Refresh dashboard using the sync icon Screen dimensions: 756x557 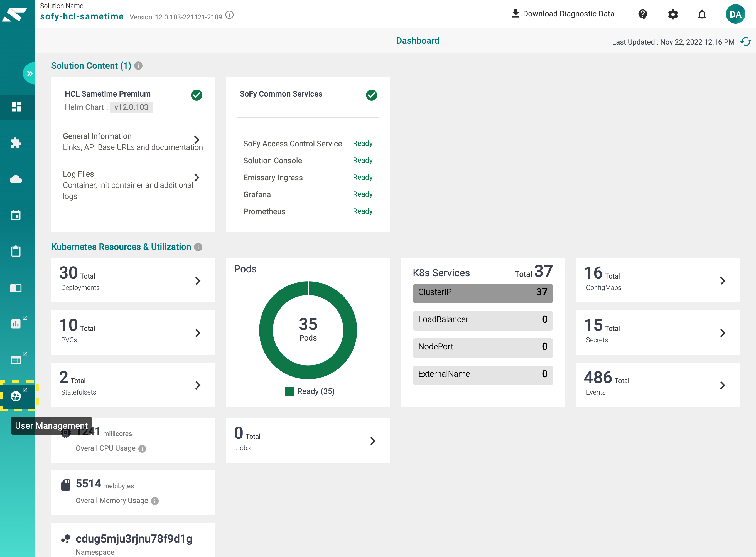746,42
